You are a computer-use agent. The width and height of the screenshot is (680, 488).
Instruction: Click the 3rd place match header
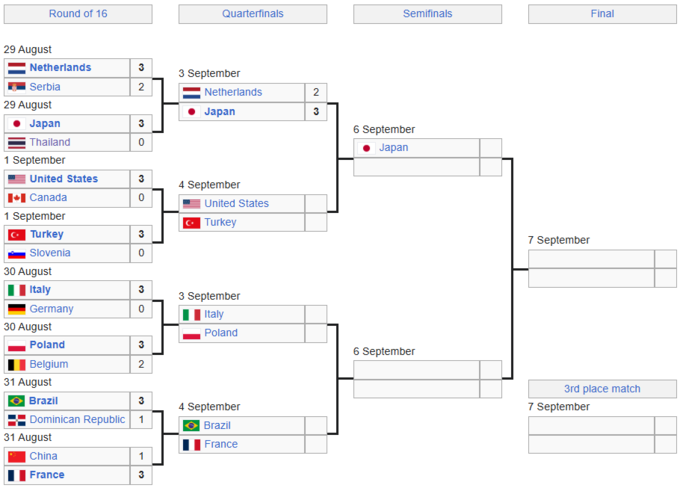(x=602, y=389)
